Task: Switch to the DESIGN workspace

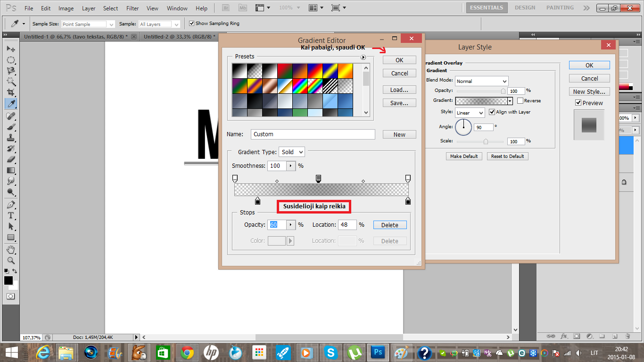Action: tap(525, 8)
